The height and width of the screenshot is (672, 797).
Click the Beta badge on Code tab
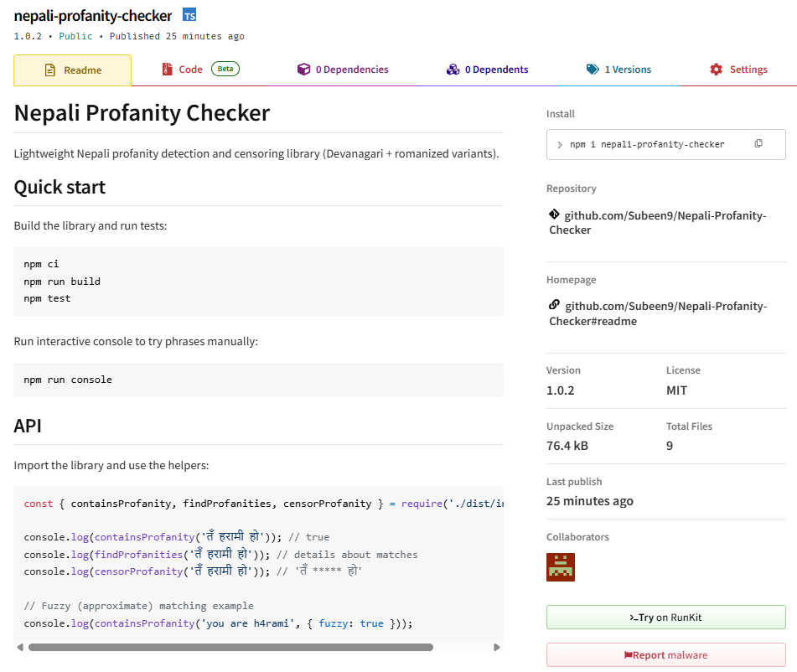[x=225, y=69]
